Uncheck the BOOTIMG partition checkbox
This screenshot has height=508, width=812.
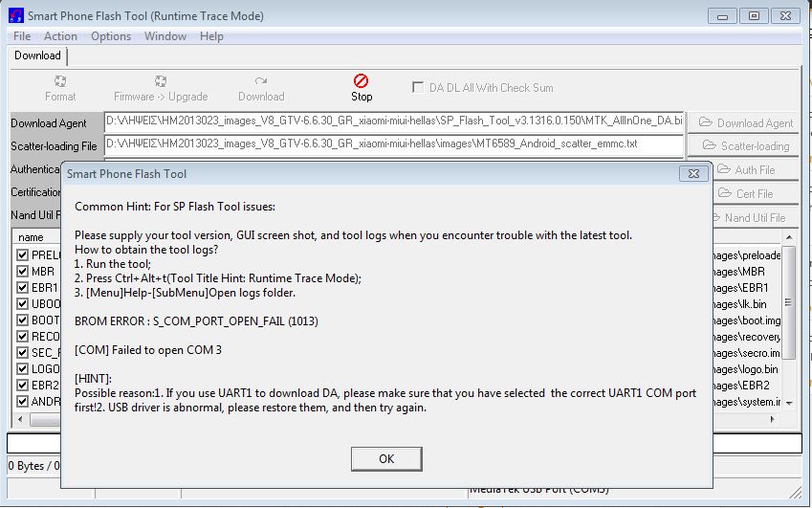[22, 320]
